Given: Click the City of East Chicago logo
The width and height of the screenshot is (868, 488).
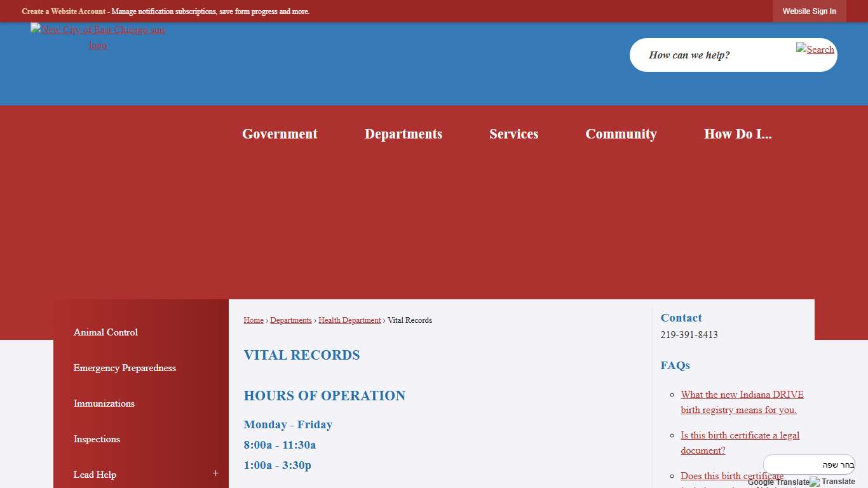Looking at the screenshot, I should click(98, 37).
